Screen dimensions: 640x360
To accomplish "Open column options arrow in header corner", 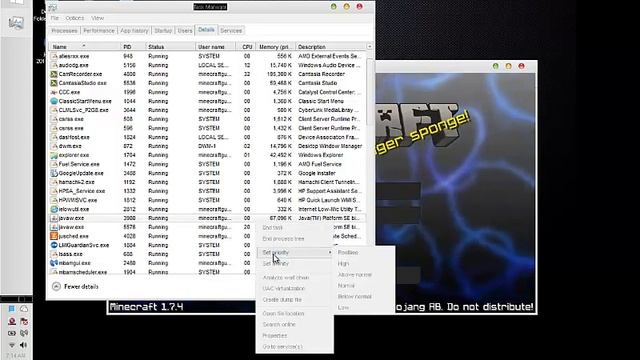I will click(369, 47).
